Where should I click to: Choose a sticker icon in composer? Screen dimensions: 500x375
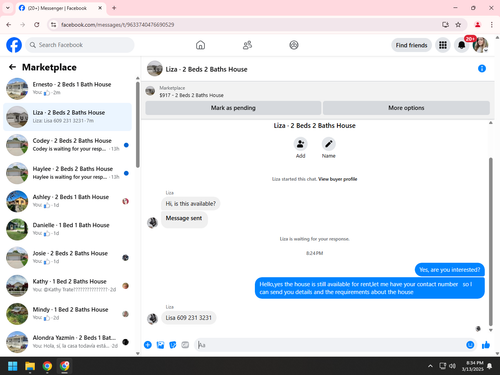173,345
